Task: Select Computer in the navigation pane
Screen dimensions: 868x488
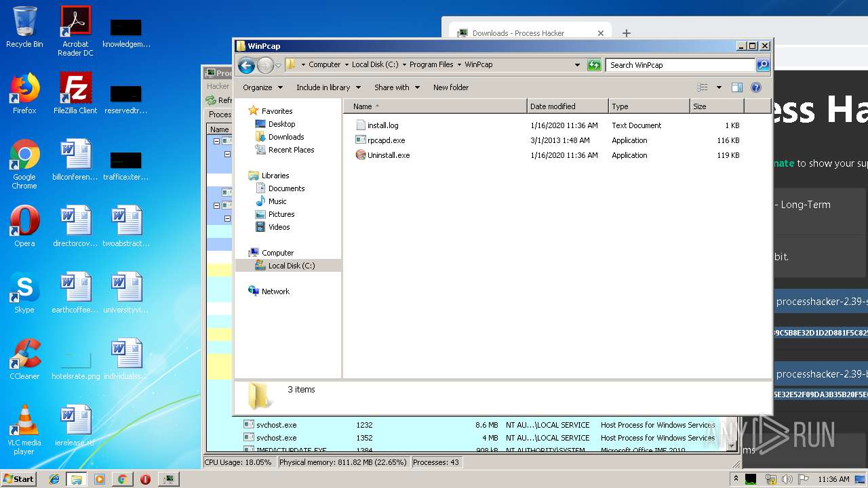Action: click(x=277, y=253)
